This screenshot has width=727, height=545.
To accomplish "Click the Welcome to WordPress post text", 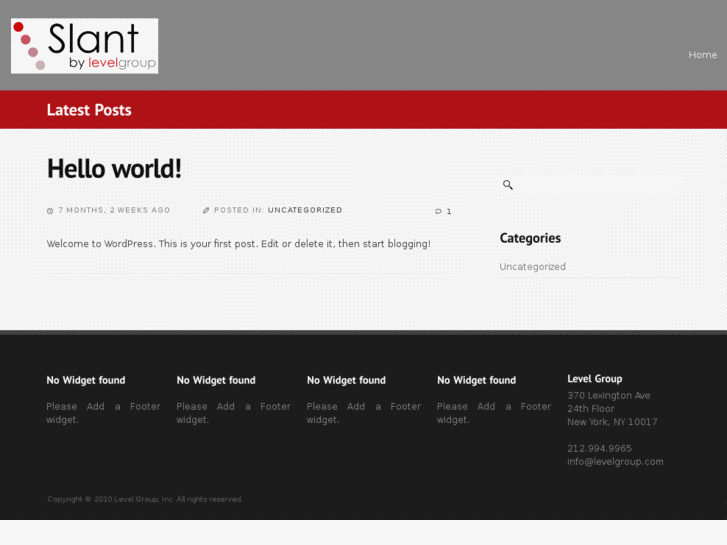I will coord(238,244).
